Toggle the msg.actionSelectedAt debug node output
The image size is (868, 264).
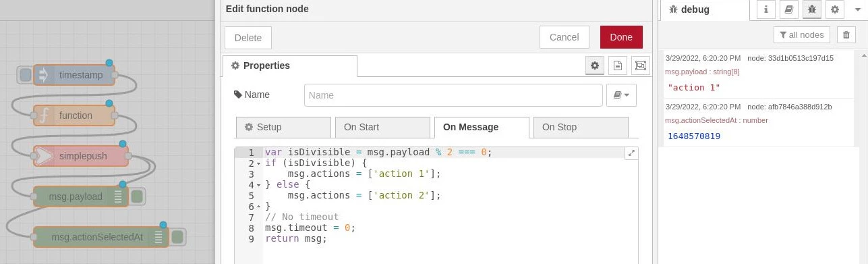click(x=177, y=237)
